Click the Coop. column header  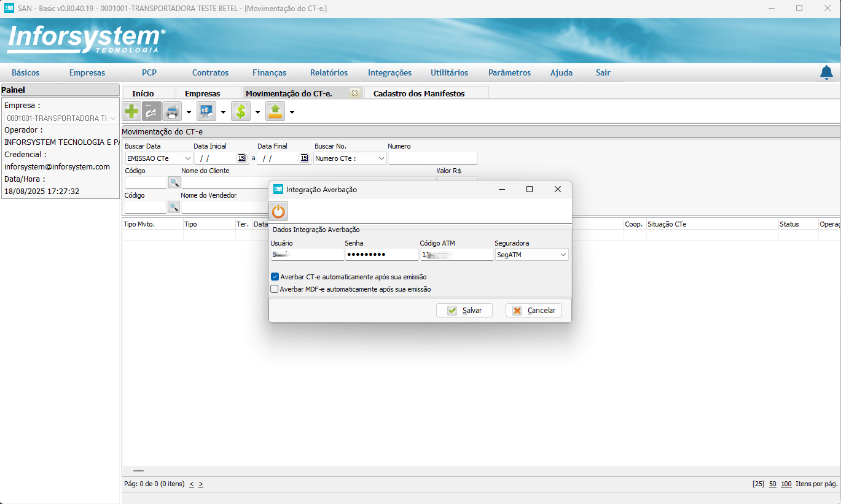[x=635, y=224]
